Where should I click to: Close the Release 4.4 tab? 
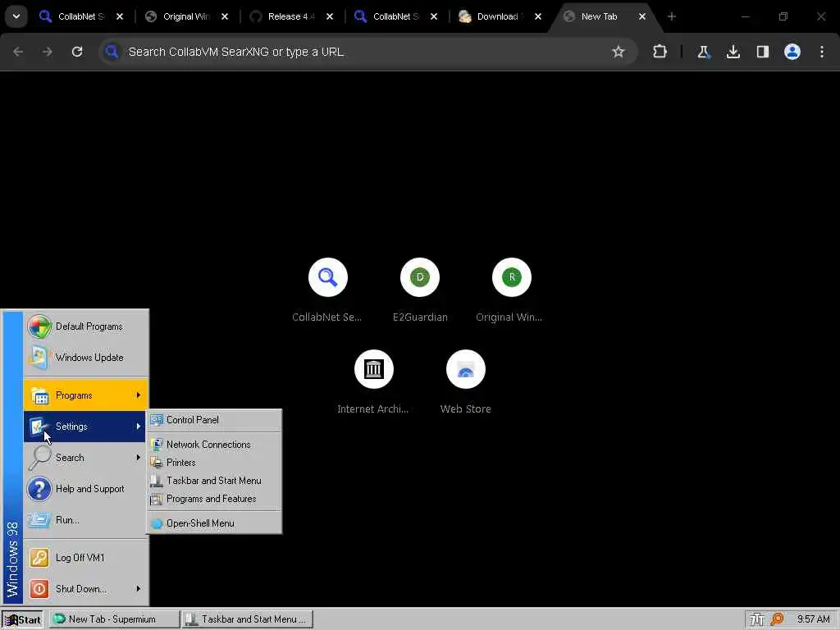[x=330, y=16]
